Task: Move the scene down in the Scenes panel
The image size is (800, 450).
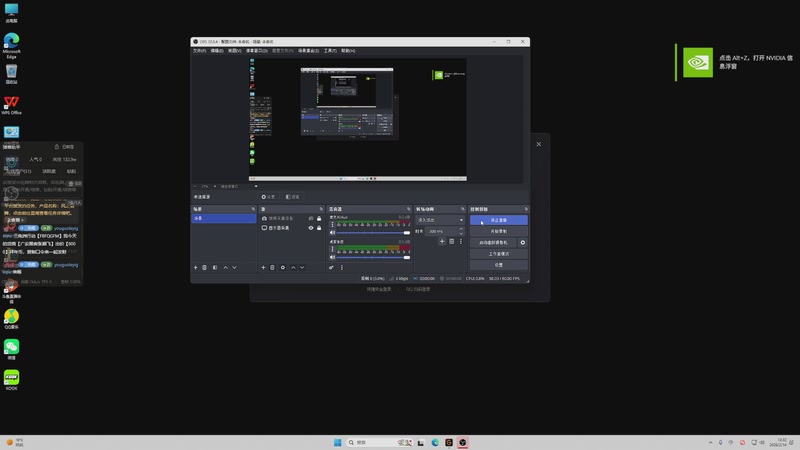Action: [234, 267]
